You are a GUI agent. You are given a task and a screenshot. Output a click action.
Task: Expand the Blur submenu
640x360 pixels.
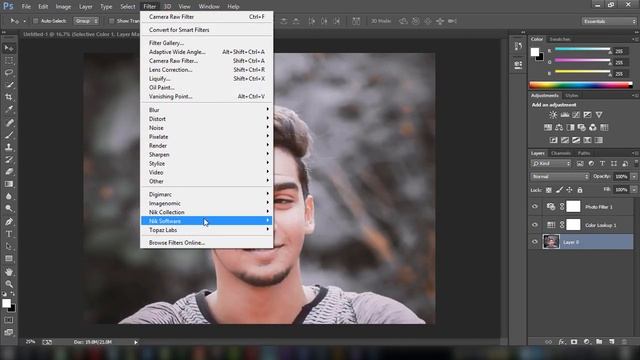[x=207, y=110]
